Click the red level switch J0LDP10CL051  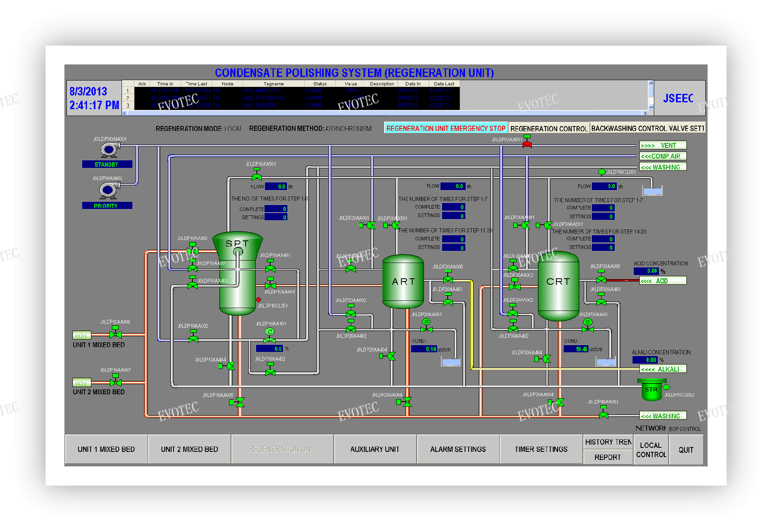tap(258, 300)
